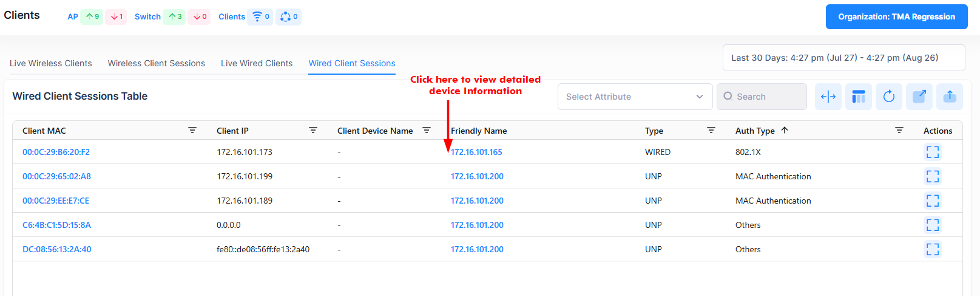
Task: Click the AP up count badge
Action: point(92,17)
